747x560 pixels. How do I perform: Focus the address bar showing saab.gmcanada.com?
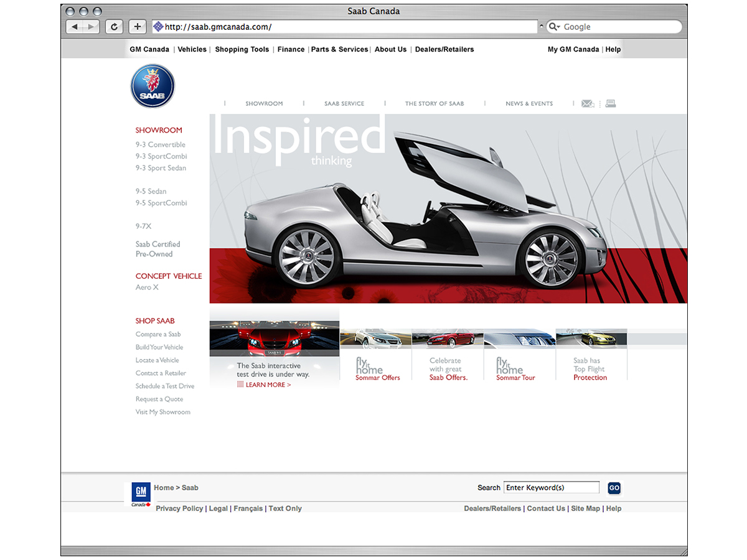[344, 27]
